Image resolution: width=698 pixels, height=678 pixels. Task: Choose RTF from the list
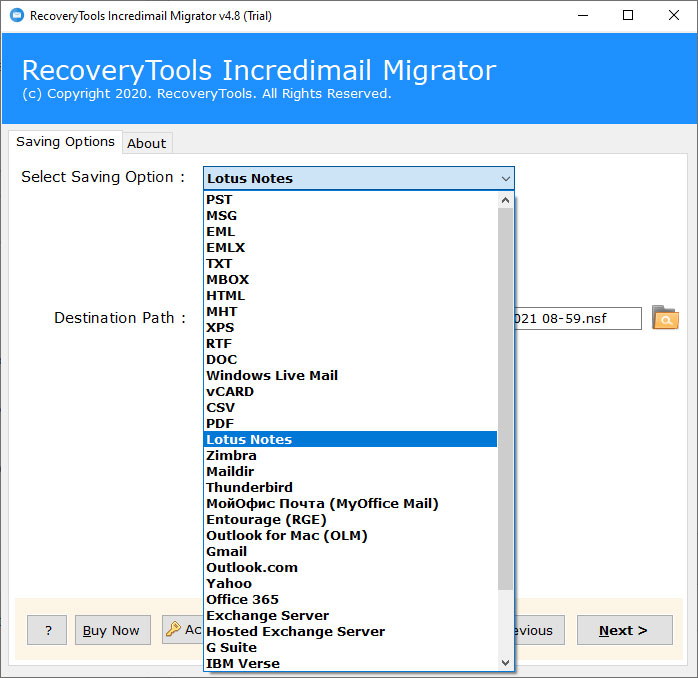click(350, 344)
